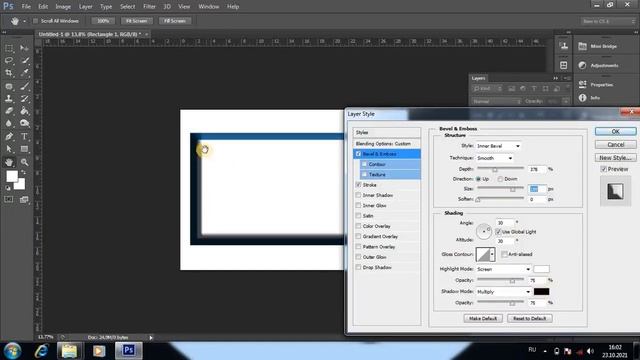Screen dimensions: 640x360
Task: Select the Clone Stamp tool
Action: 9,98
